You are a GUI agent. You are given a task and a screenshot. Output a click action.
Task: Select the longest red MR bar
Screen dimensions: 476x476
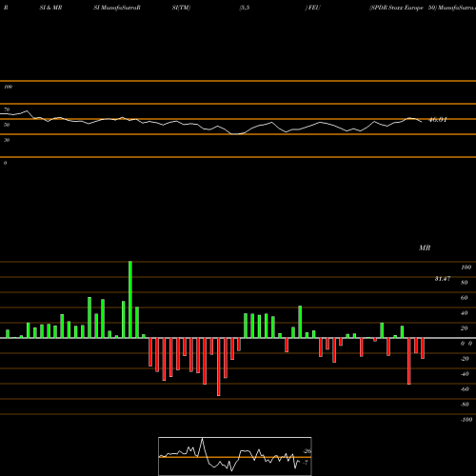click(219, 367)
